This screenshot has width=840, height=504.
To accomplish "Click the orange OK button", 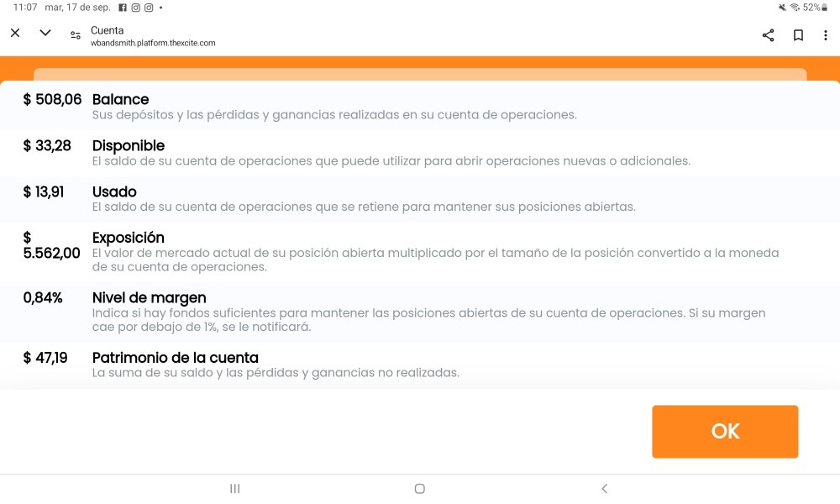I will [x=725, y=431].
